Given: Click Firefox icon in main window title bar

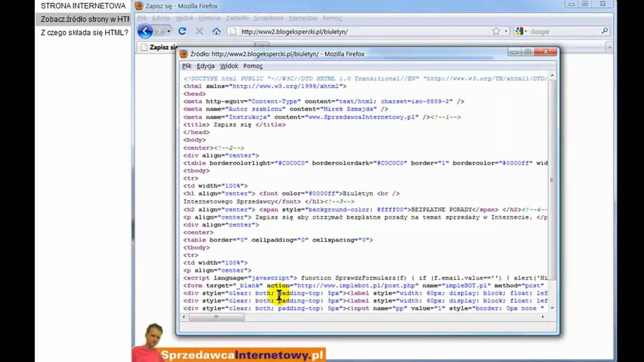Looking at the screenshot, I should click(x=139, y=6).
